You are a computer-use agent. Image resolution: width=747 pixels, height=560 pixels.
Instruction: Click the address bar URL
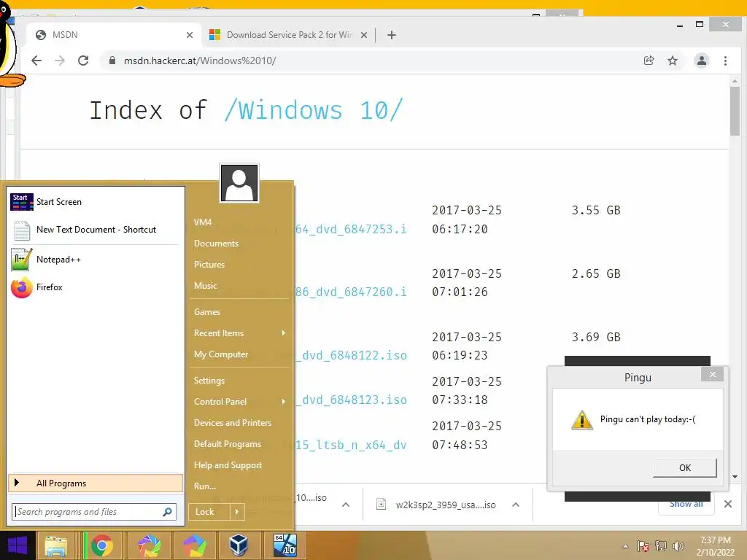[x=200, y=61]
